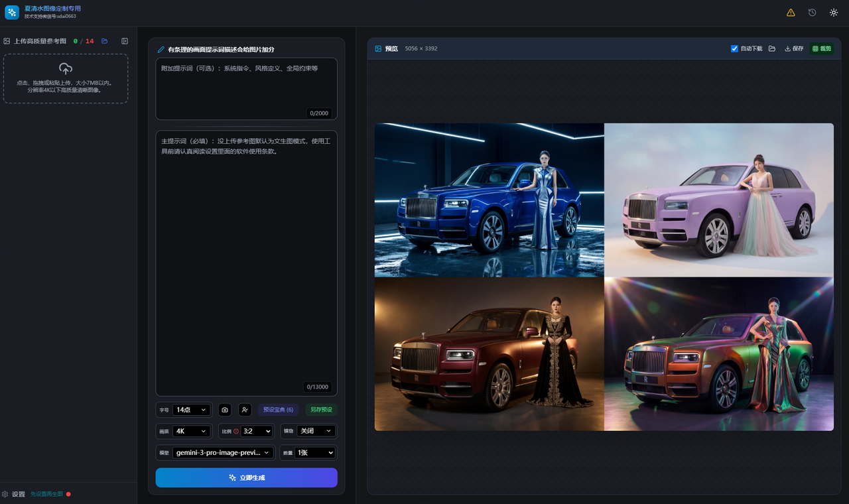Open the 数量 1张 quantity dropdown
The height and width of the screenshot is (504, 849).
click(x=315, y=453)
